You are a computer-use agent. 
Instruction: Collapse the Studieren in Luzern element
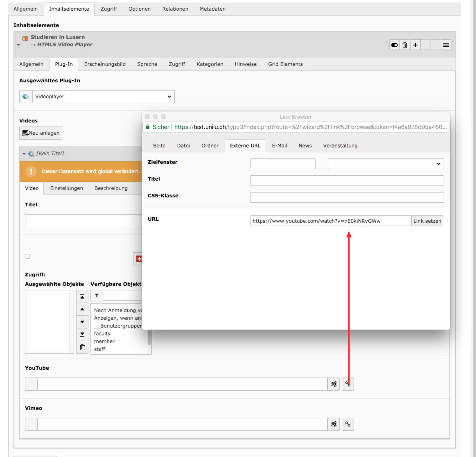pyautogui.click(x=18, y=45)
